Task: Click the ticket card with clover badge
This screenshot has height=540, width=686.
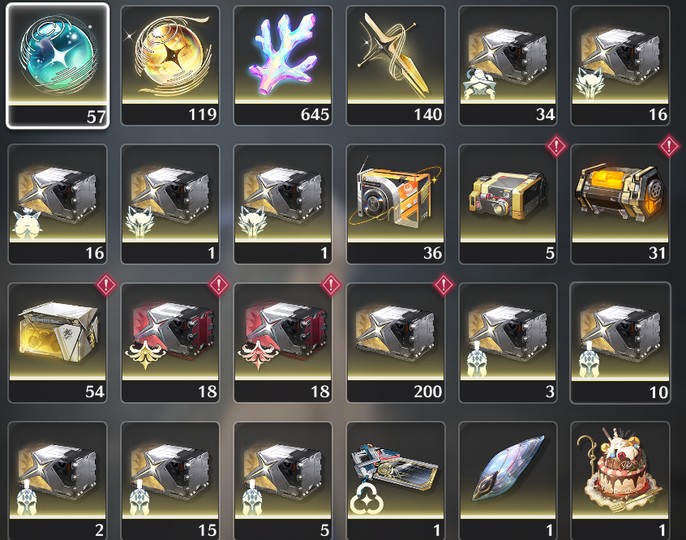Action: pos(396,480)
